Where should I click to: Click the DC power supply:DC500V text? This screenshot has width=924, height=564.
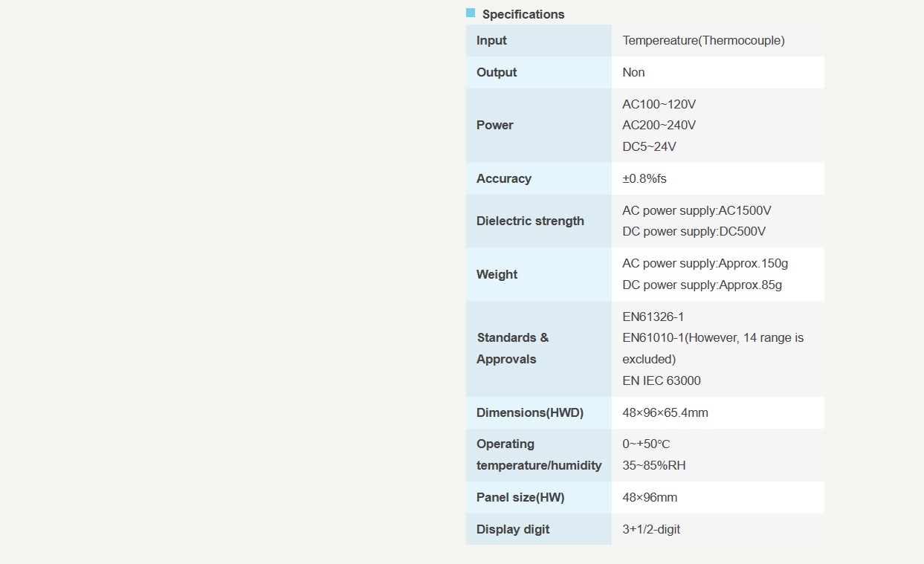point(694,231)
